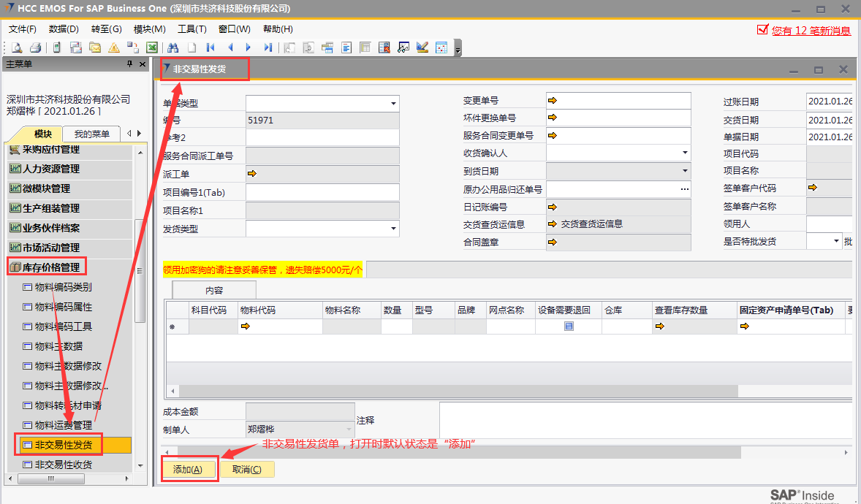Click the yellow warning triangle toolbar icon
This screenshot has height=504, width=861.
(x=114, y=47)
